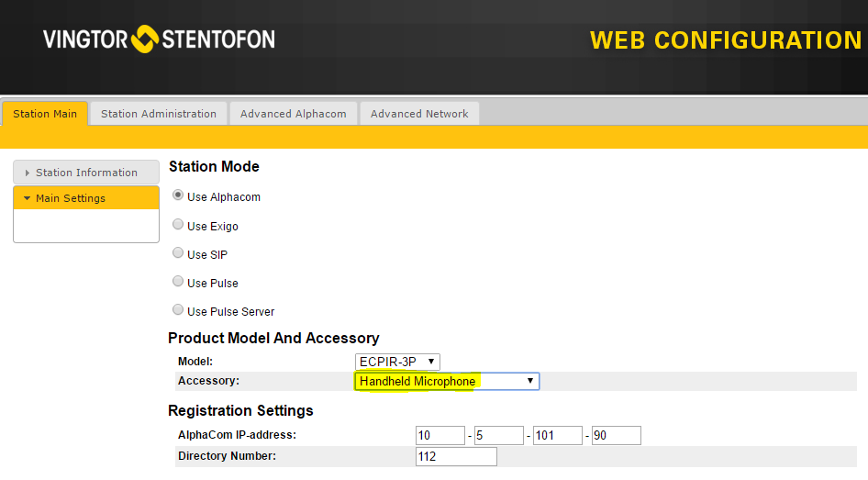The image size is (868, 480).
Task: Click the Vingtor Stentofon logo
Action: tap(159, 39)
